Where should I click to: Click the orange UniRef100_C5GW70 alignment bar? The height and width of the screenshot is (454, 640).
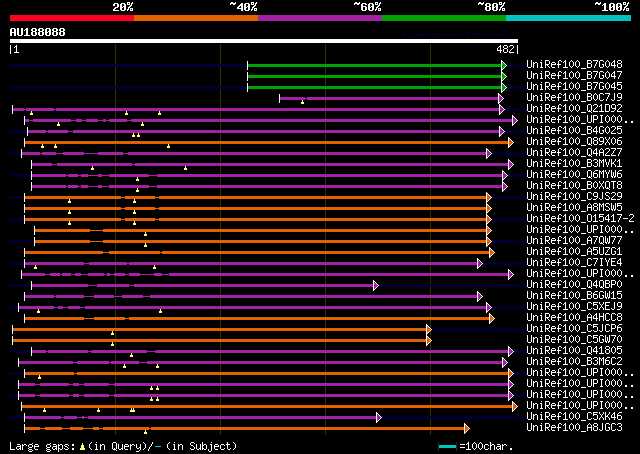pyautogui.click(x=219, y=340)
